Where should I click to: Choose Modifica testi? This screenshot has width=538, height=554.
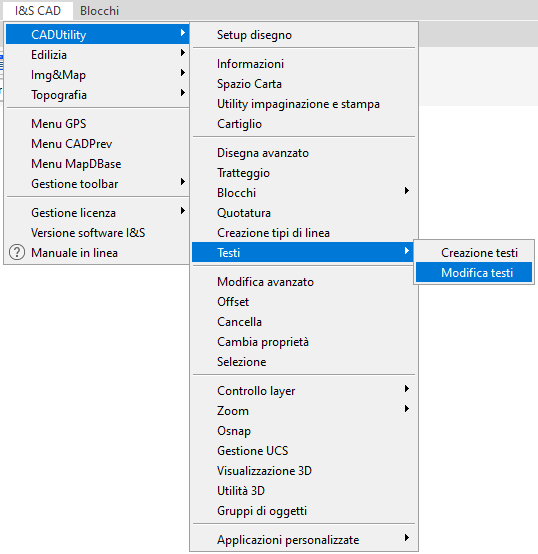[x=474, y=272]
